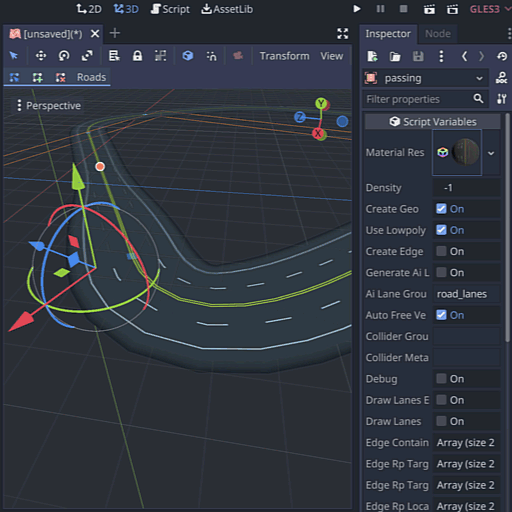Activate the Rotate mode tool
The height and width of the screenshot is (512, 512).
click(64, 56)
